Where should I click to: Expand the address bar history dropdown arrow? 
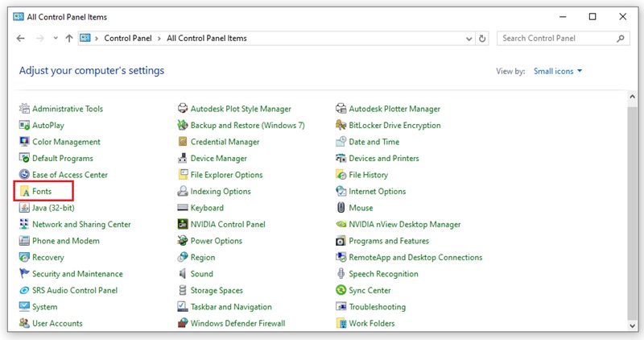[x=469, y=39]
